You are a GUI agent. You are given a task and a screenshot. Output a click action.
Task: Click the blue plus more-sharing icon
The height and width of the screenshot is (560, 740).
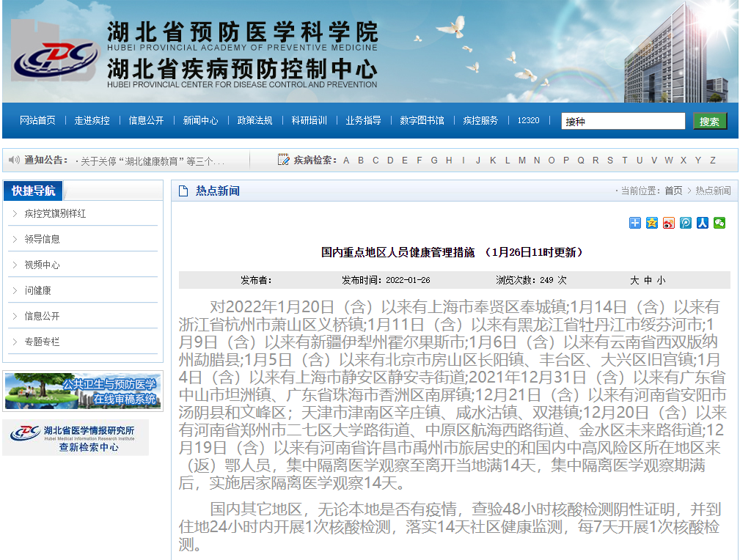coord(635,223)
